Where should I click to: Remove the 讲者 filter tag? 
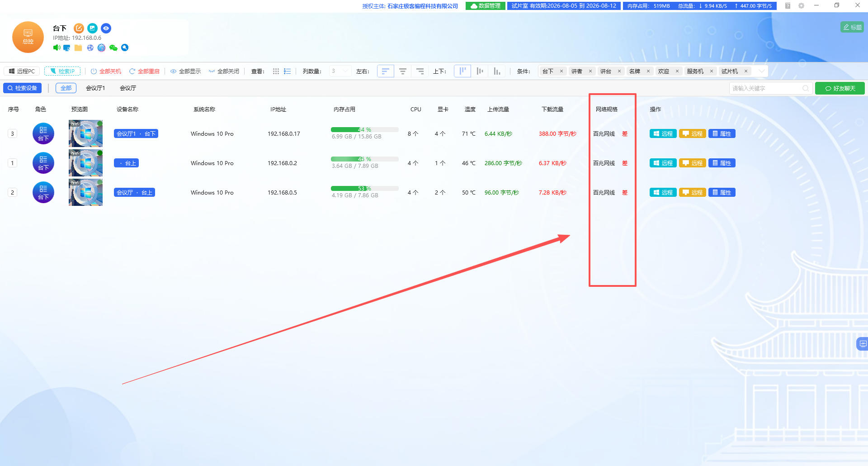(590, 71)
